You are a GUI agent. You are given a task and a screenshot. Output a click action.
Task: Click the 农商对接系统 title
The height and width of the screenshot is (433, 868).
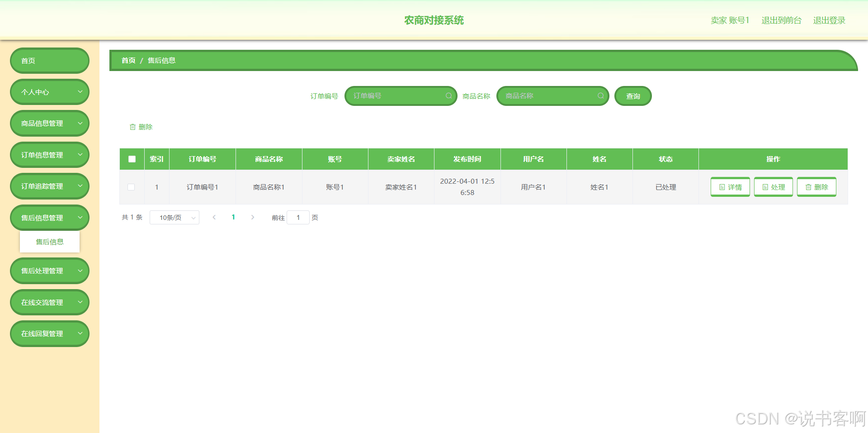tap(434, 20)
